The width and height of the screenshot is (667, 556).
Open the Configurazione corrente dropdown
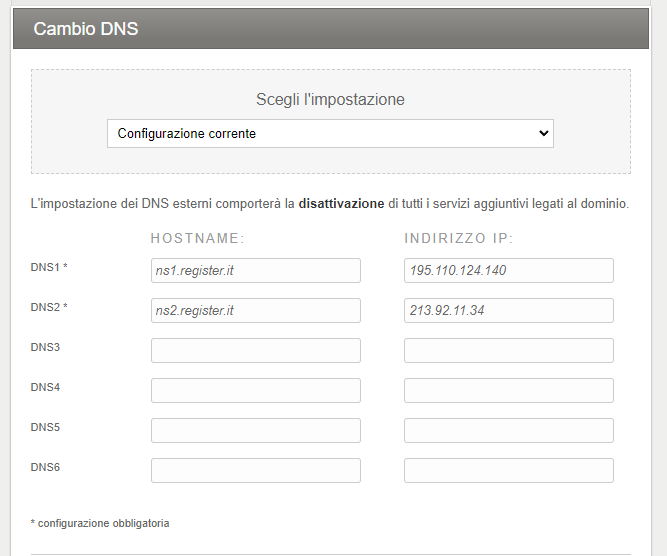click(330, 133)
